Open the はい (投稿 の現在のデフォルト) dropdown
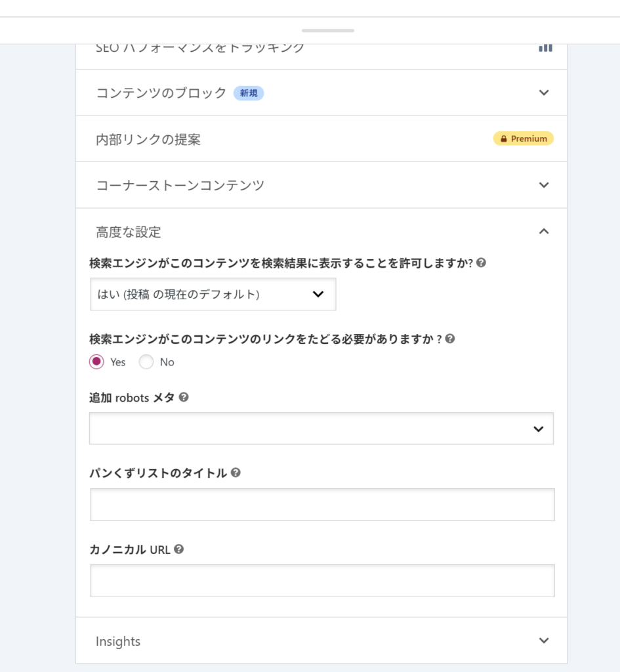The height and width of the screenshot is (672, 620). pyautogui.click(x=213, y=294)
